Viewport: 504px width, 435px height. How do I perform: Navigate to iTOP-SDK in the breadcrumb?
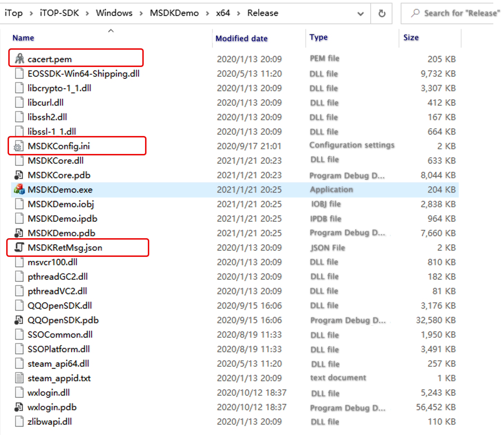[59, 13]
